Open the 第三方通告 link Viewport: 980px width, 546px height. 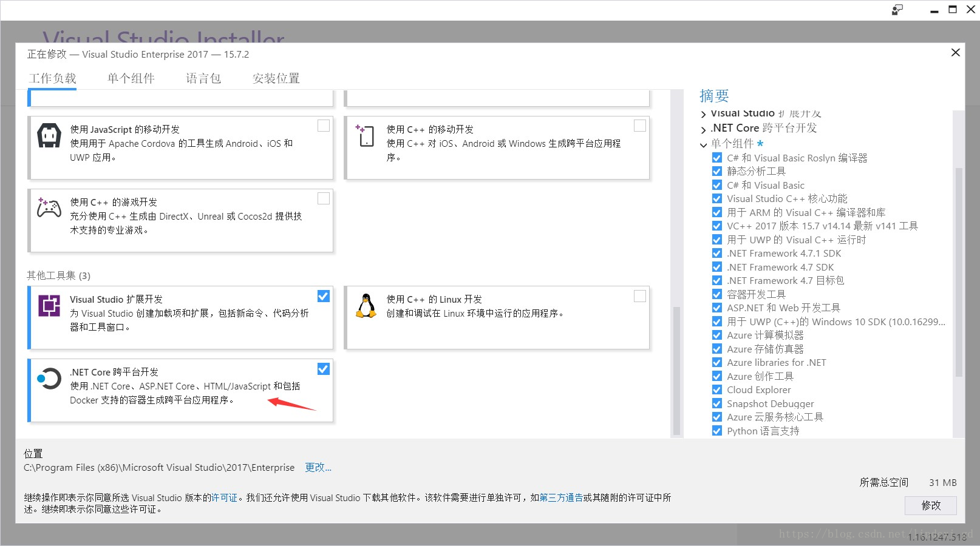click(561, 497)
